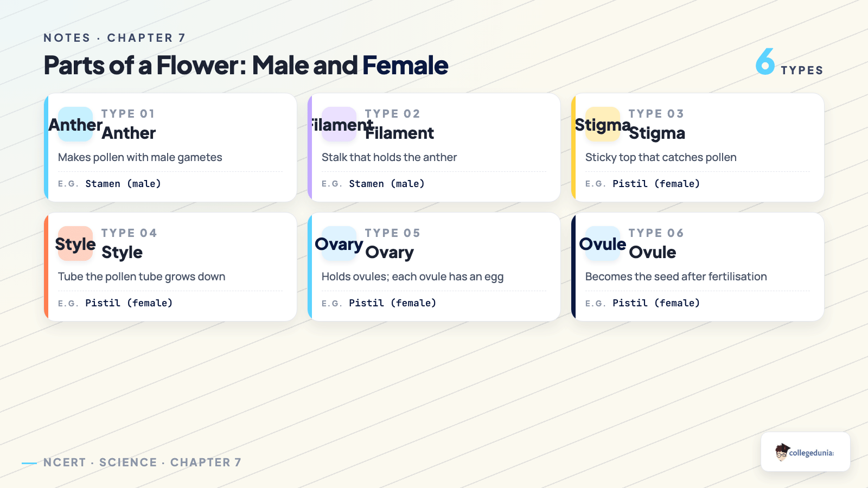Click the 'TYPE 06' label
The height and width of the screenshot is (488, 868).
pyautogui.click(x=656, y=233)
